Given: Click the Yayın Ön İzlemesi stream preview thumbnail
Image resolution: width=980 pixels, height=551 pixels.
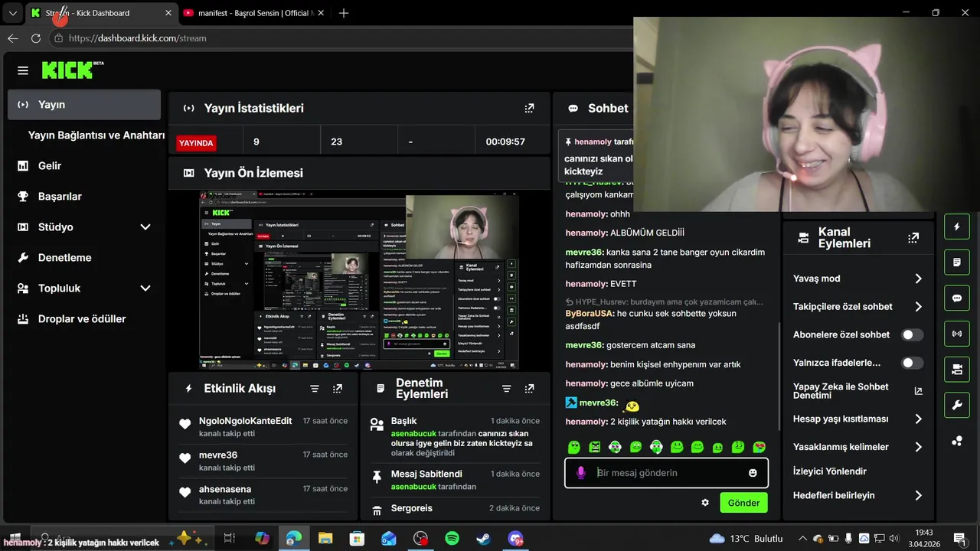Looking at the screenshot, I should tap(359, 280).
